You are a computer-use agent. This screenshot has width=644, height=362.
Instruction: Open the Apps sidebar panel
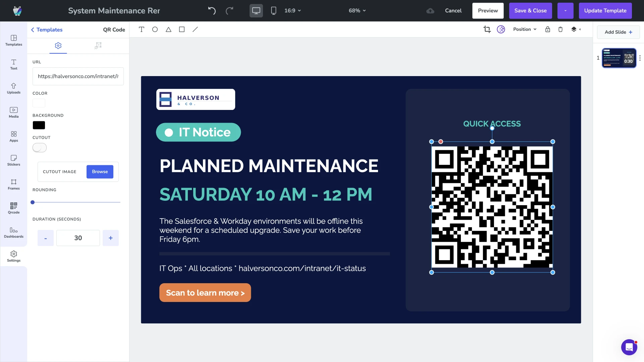[x=14, y=136]
